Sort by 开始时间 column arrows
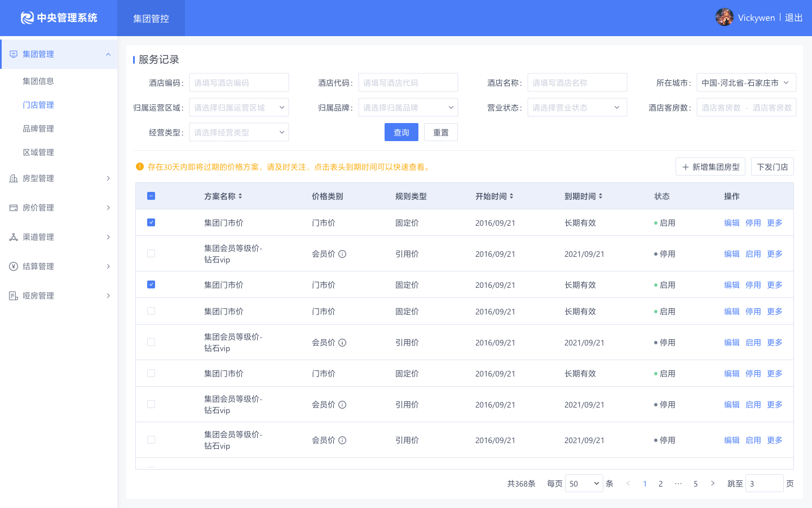 click(x=511, y=196)
